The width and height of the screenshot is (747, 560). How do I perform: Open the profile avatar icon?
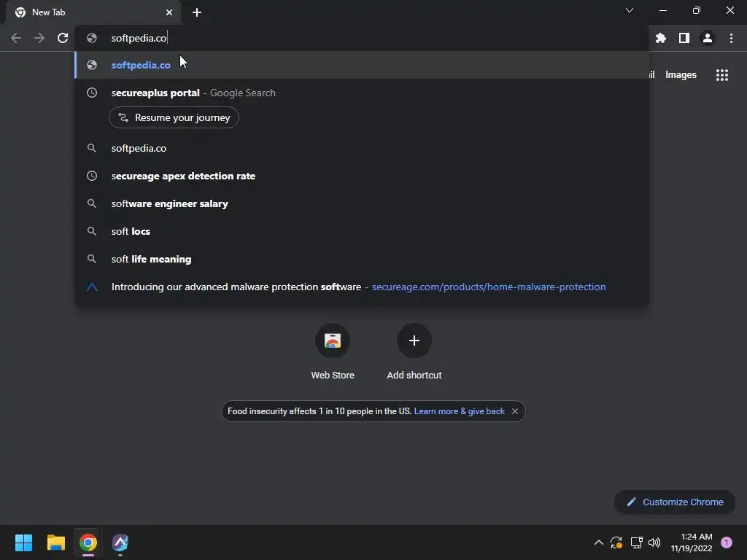pyautogui.click(x=708, y=38)
